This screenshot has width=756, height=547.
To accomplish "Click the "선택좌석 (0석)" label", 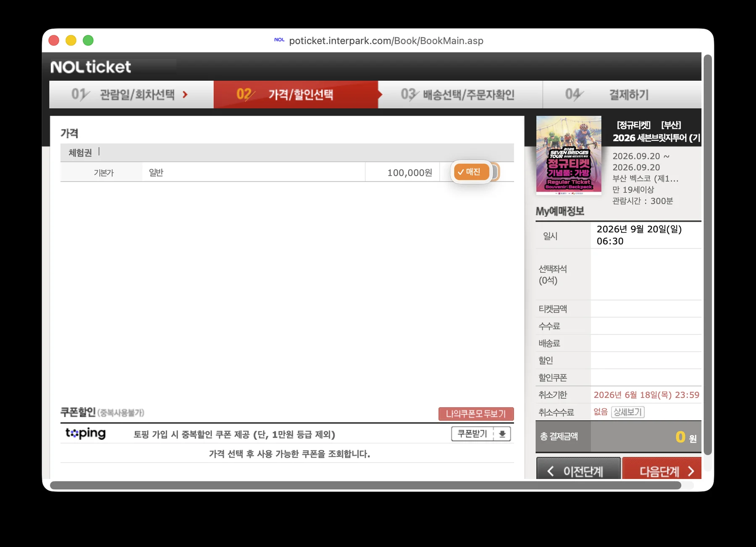I will [x=553, y=274].
